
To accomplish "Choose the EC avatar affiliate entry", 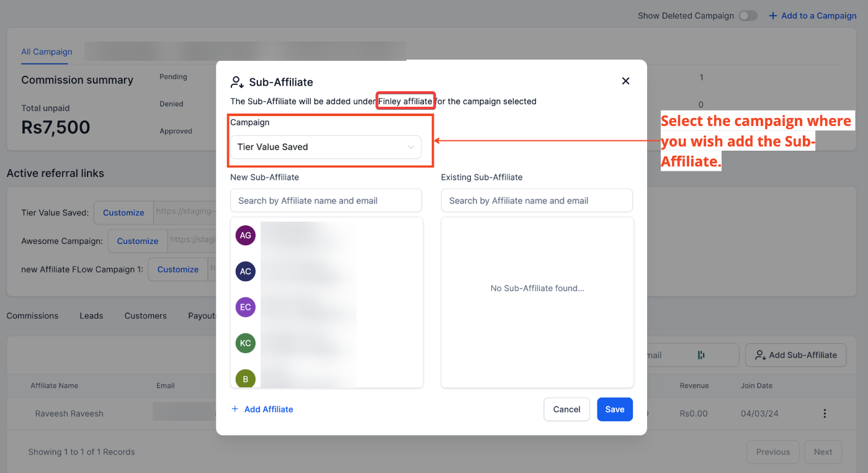I will pyautogui.click(x=246, y=307).
